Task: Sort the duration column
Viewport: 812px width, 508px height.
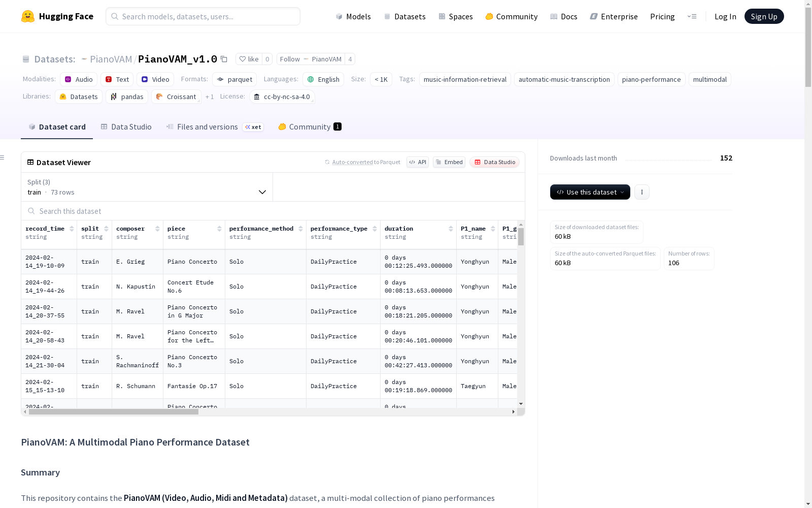Action: pos(451,229)
